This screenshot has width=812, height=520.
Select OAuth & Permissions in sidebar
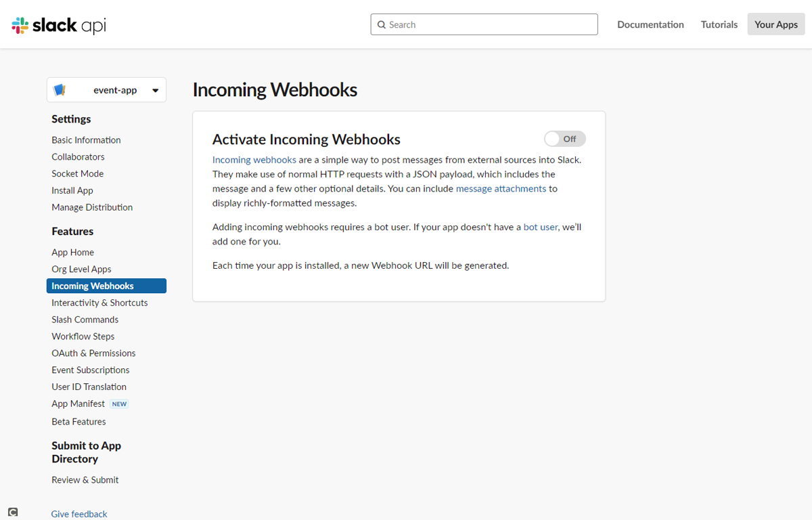(x=93, y=353)
